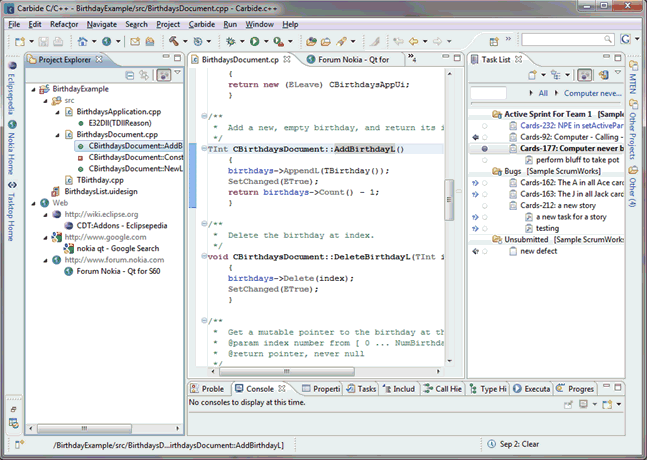The width and height of the screenshot is (647, 460).
Task: Collapse the Web tree node
Action: click(33, 202)
